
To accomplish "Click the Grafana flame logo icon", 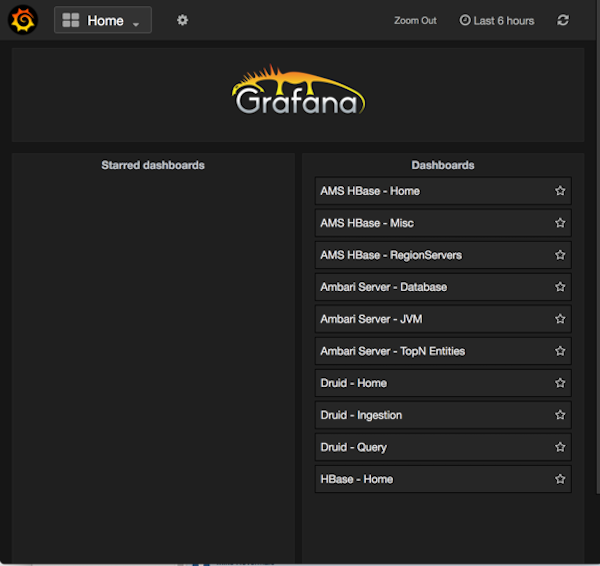I will (22, 20).
